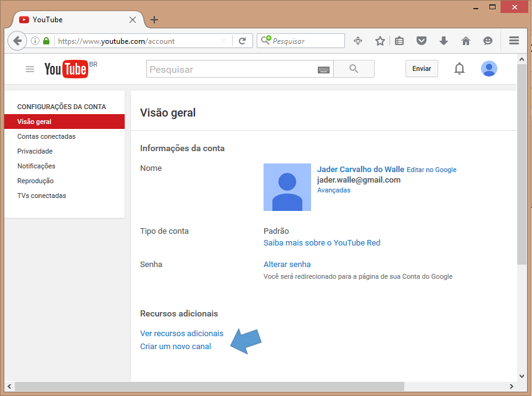
Task: Click the YouTube search magnifier button
Action: point(354,69)
